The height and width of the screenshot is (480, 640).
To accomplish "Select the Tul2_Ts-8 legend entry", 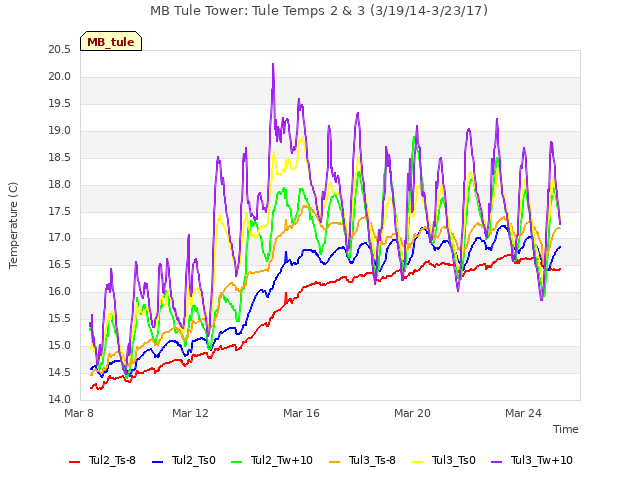I will [102, 460].
